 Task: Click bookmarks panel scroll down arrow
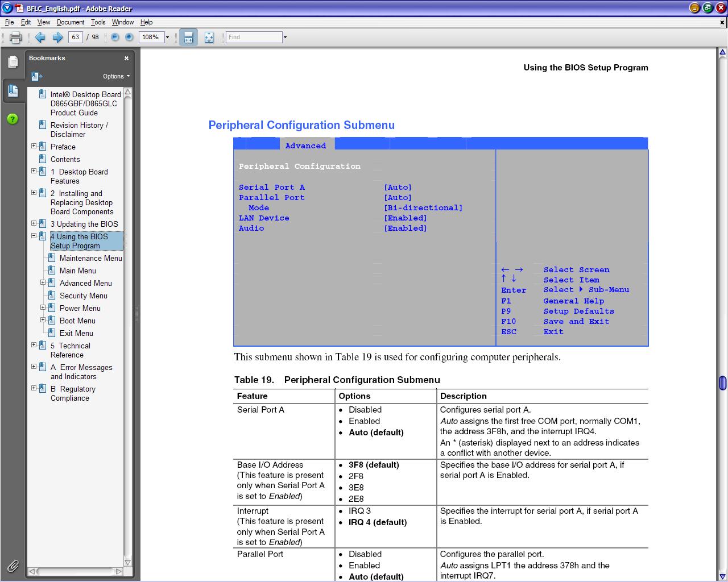pyautogui.click(x=128, y=562)
